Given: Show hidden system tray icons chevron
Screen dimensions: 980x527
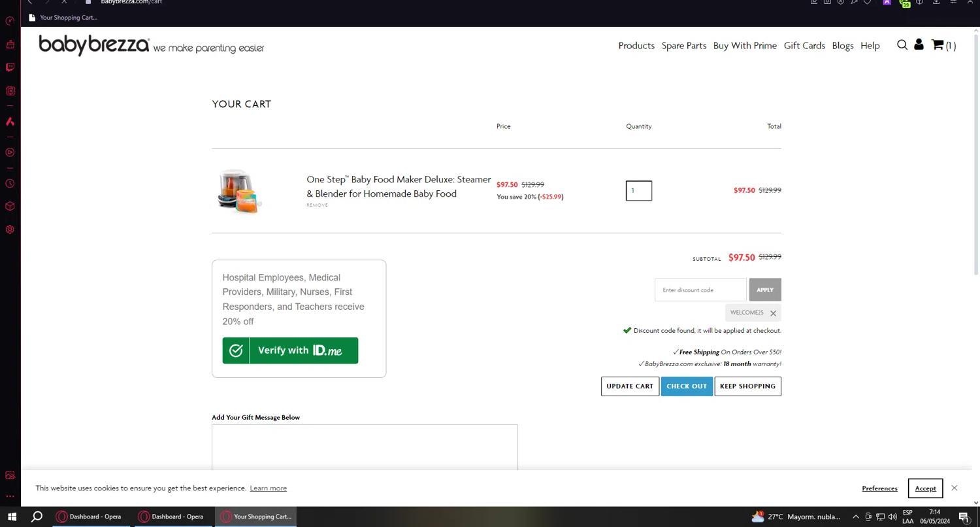Looking at the screenshot, I should click(855, 517).
